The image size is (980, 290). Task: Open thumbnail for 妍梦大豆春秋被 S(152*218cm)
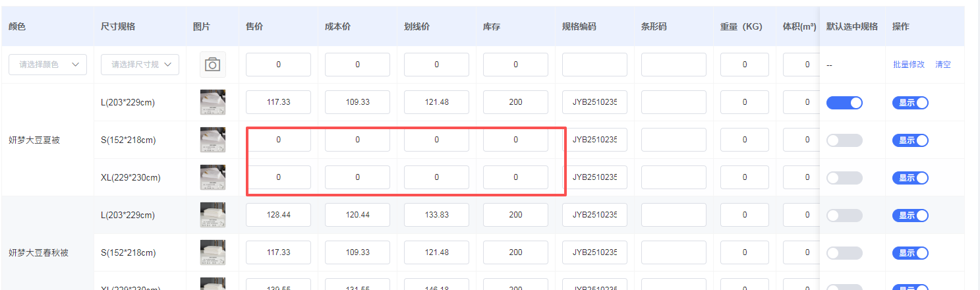(x=212, y=252)
